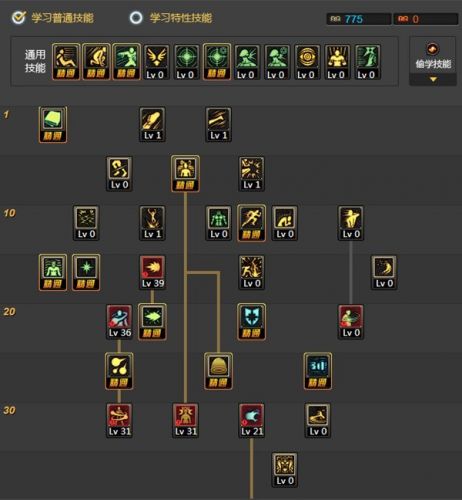The image size is (462, 500).
Task: Select the Lv 39 fireball skill icon
Action: click(152, 272)
